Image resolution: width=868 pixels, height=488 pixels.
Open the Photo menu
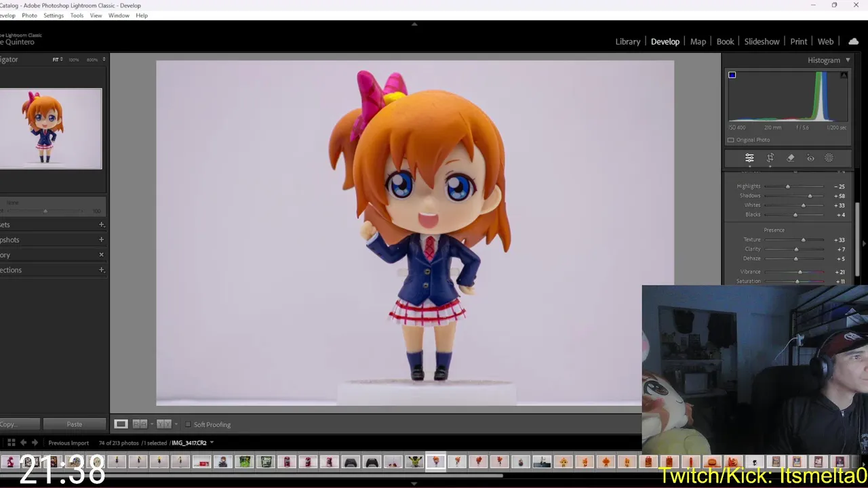tap(29, 16)
